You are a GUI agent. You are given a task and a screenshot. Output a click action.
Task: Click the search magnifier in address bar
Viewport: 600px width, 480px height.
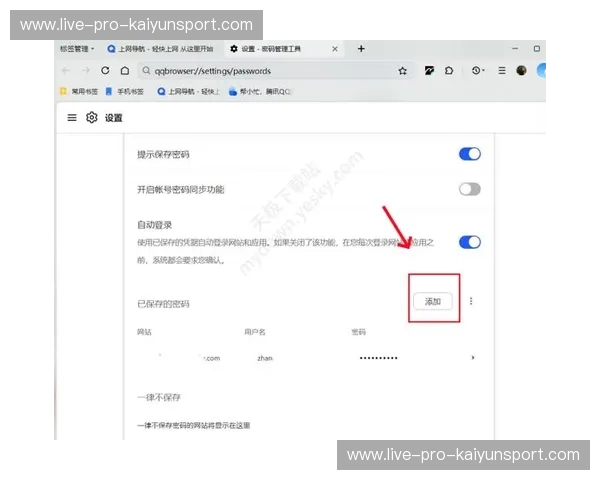146,71
